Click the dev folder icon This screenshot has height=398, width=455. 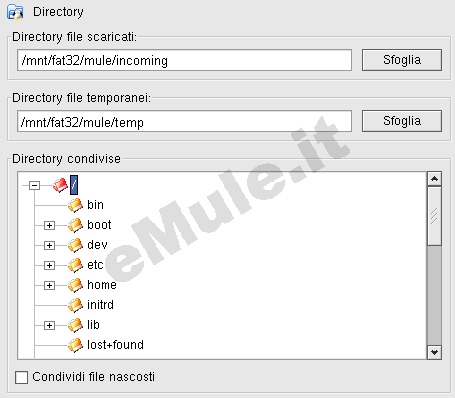[75, 245]
